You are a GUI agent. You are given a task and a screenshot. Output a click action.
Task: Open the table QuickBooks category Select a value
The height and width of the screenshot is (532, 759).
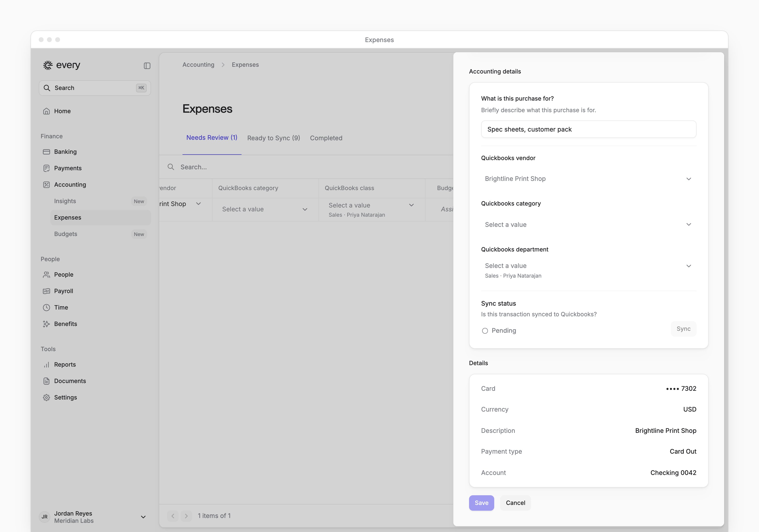coord(265,209)
